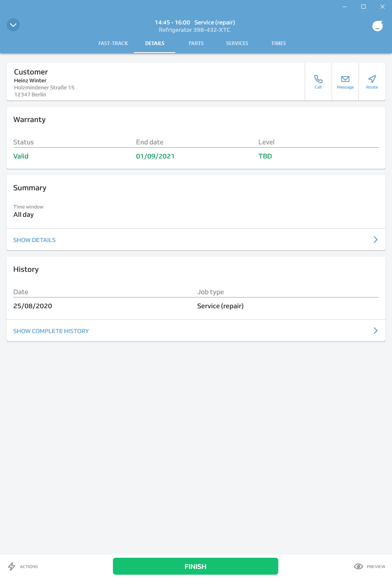Tap the Route navigation arrow icon
The height and width of the screenshot is (578, 392).
click(x=372, y=79)
